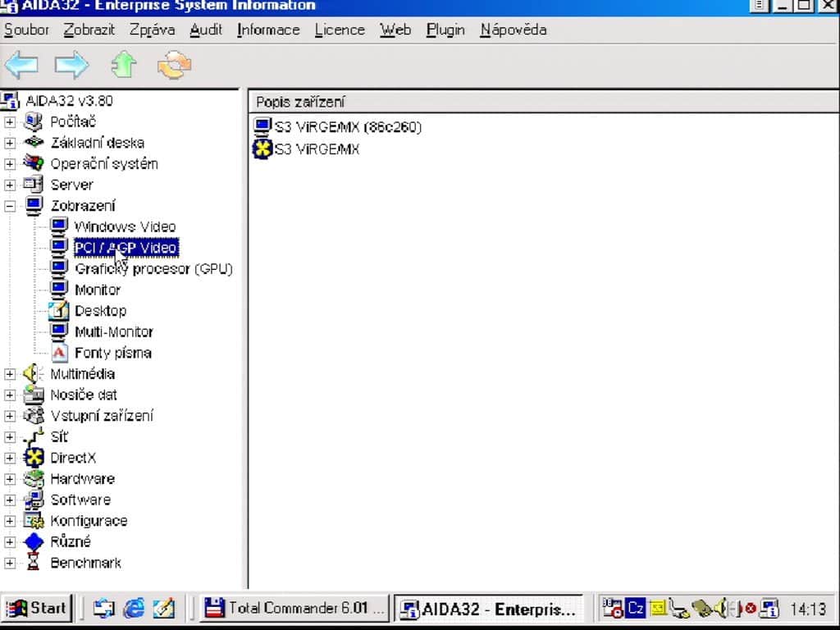This screenshot has height=630, width=840.
Task: Expand the Síť tree node
Action: pyautogui.click(x=10, y=437)
